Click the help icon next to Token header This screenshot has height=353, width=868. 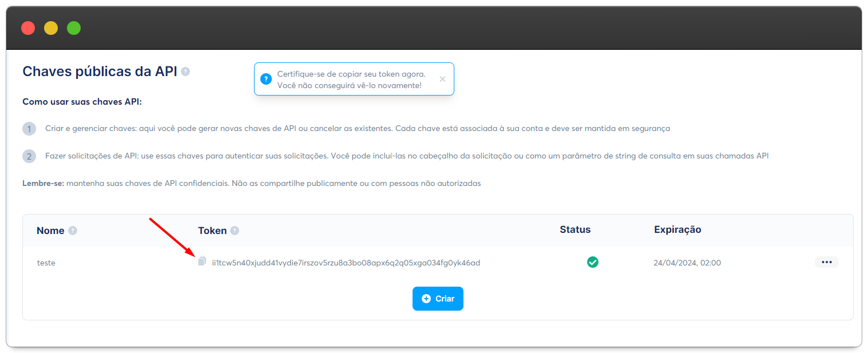[235, 231]
